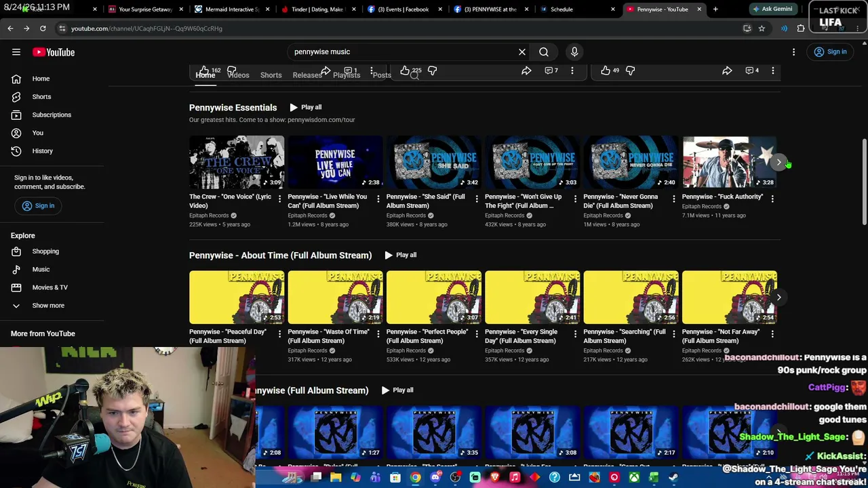868x488 pixels.
Task: Open options menu for "One Voice" video
Action: [279, 199]
